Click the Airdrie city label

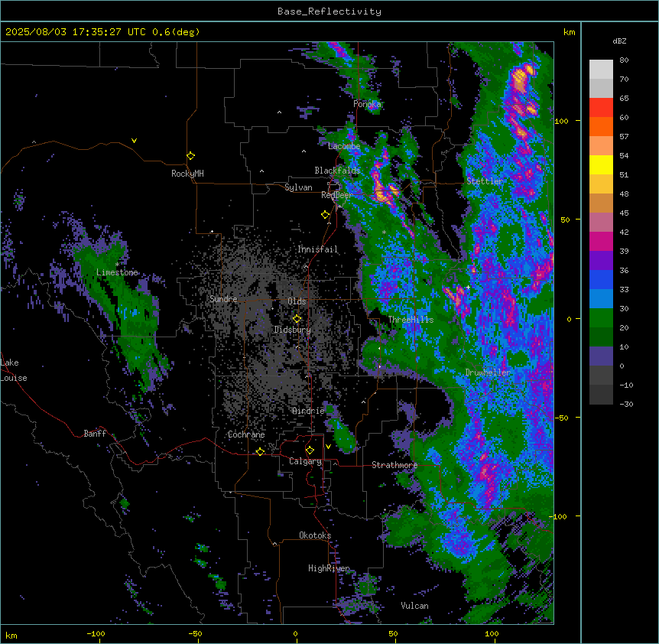click(x=308, y=411)
